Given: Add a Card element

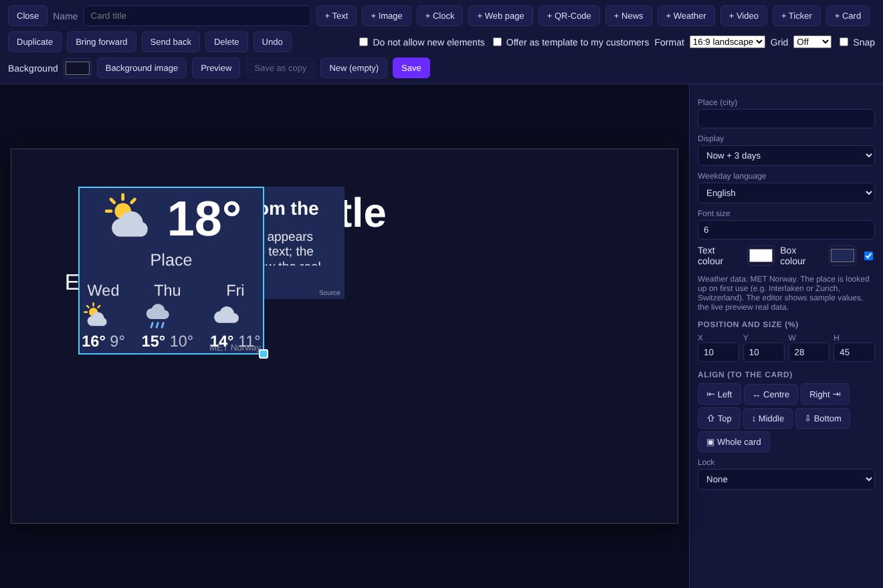Looking at the screenshot, I should 848,15.
